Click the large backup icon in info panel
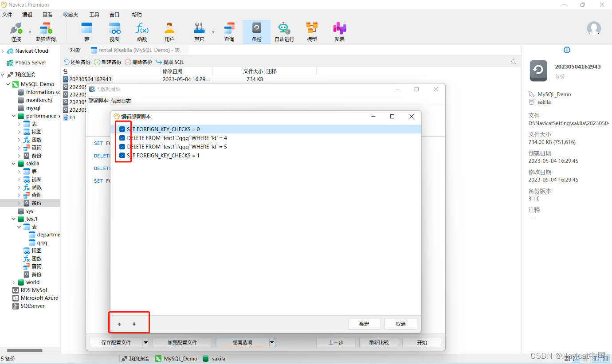 pos(538,70)
